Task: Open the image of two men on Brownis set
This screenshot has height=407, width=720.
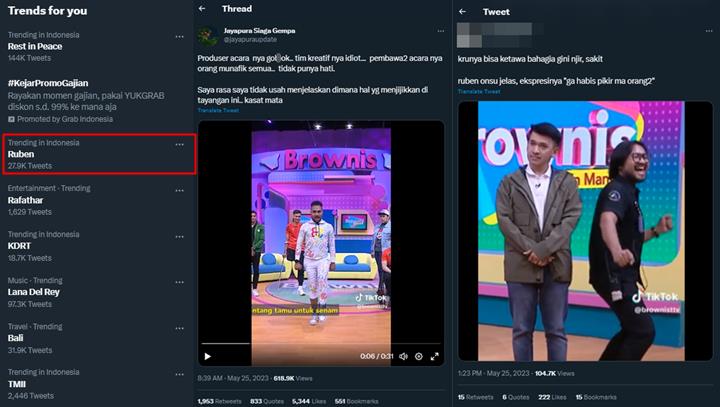Action: (585, 231)
